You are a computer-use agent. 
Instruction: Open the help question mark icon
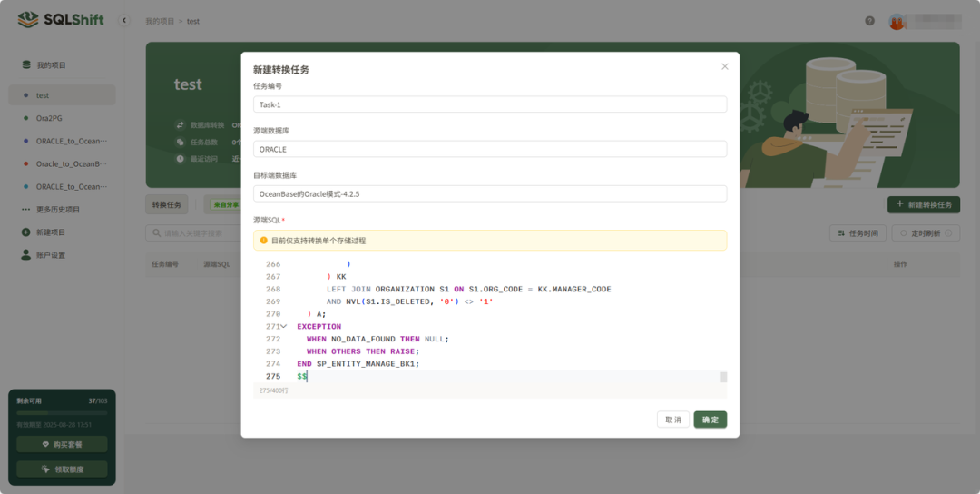click(x=869, y=21)
